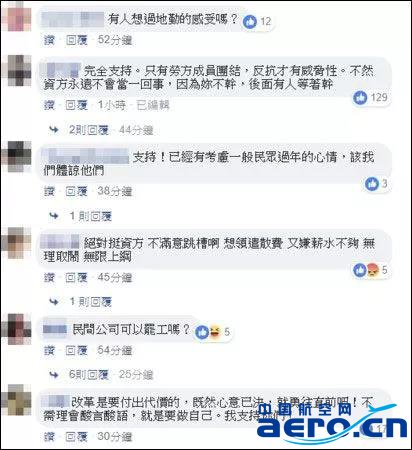Viewport: 412px width, 450px height.
Task: Click the like icon showing 3 reactions
Action: 372,184
